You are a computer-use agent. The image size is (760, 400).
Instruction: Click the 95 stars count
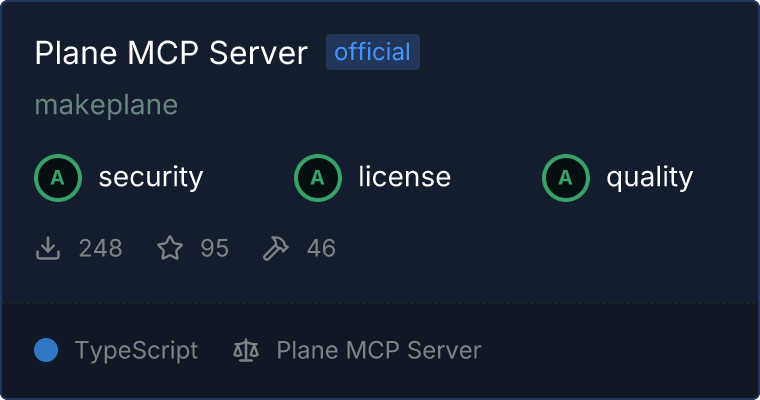[x=214, y=248]
